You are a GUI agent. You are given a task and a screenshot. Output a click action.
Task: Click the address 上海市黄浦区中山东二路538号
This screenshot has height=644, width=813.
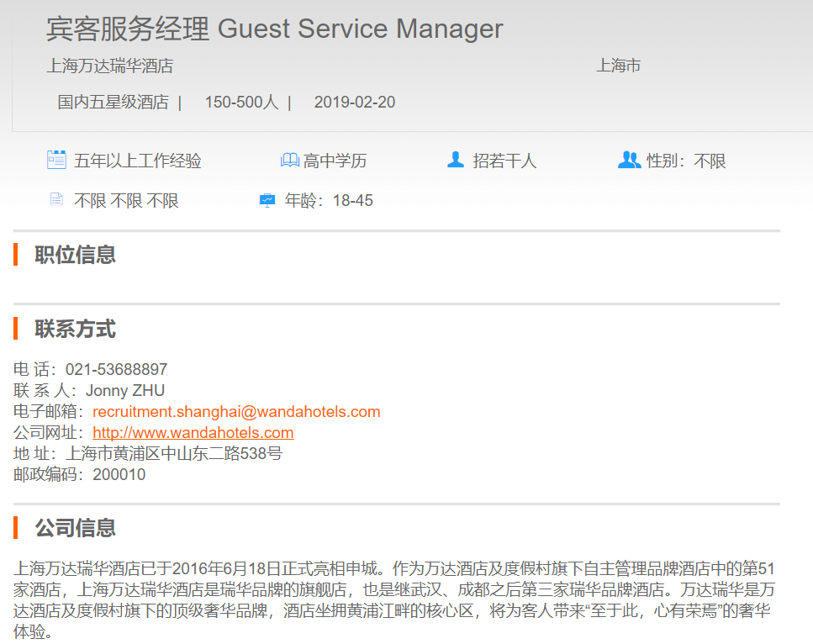click(174, 454)
